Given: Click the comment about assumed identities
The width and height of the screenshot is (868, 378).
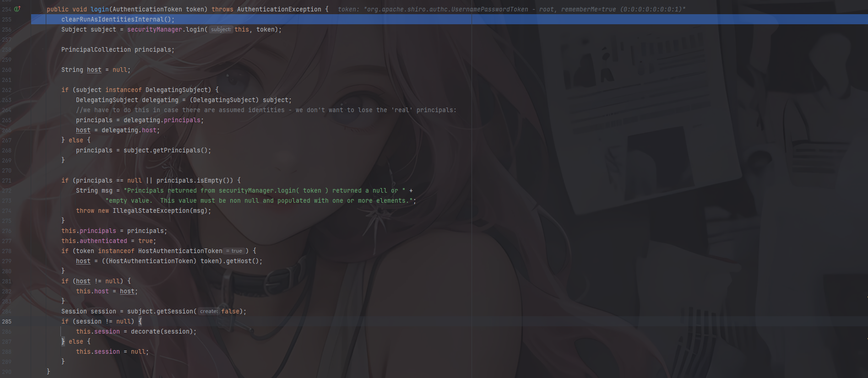Looking at the screenshot, I should 266,110.
